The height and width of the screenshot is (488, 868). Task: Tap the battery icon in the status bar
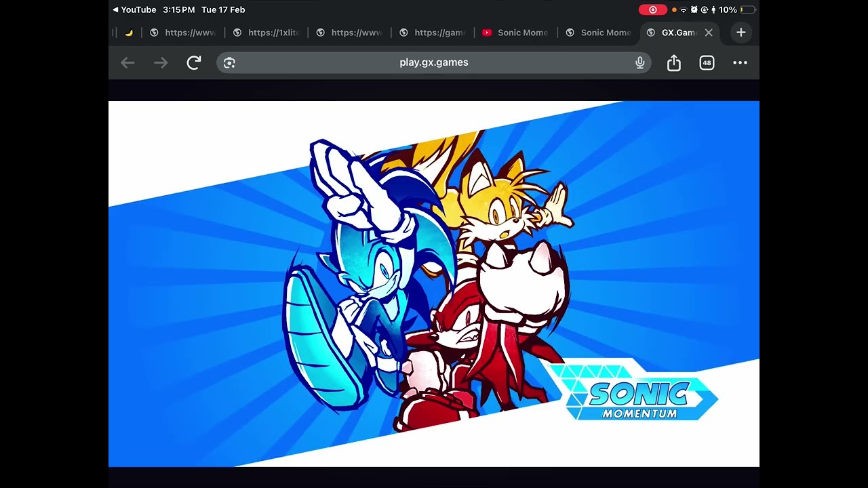[x=747, y=9]
